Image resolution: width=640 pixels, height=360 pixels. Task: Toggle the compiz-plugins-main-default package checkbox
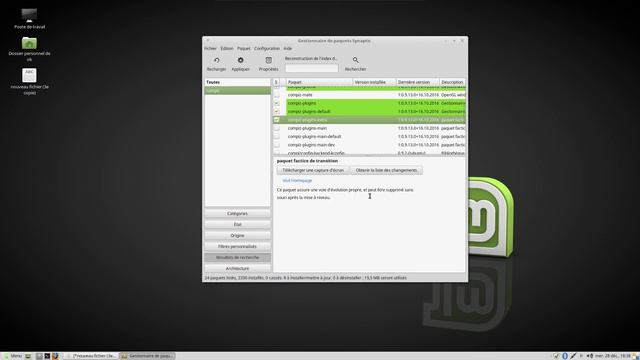tap(277, 136)
